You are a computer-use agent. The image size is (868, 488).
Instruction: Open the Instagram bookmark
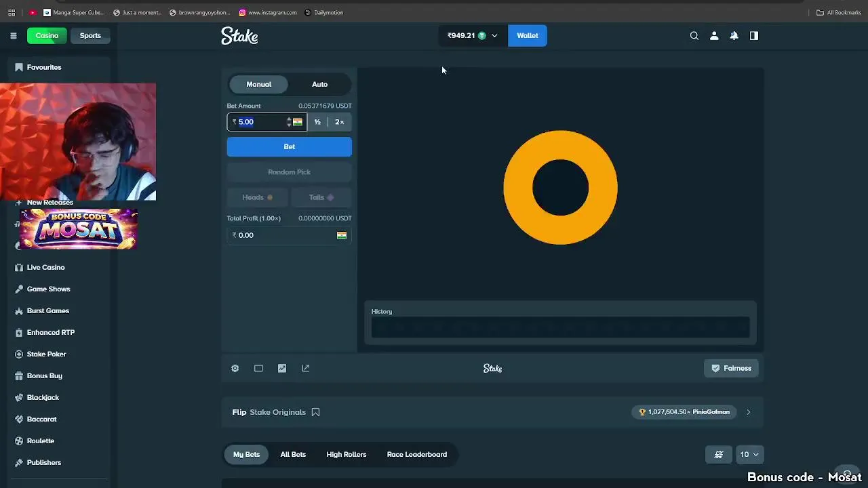tap(268, 12)
